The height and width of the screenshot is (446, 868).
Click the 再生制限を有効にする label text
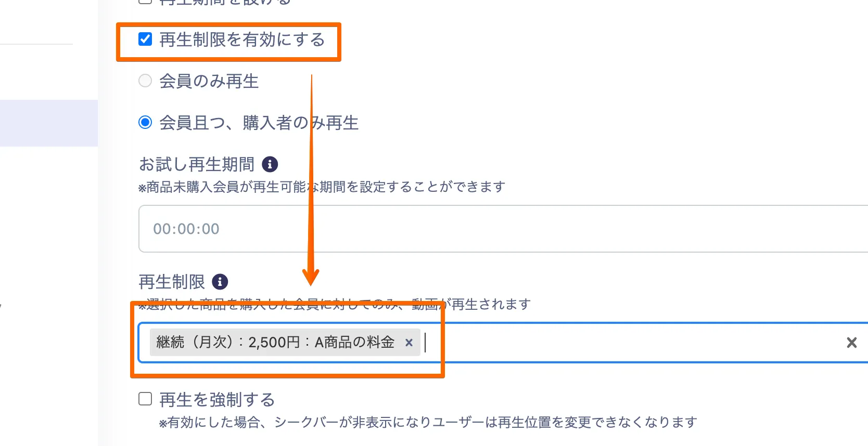[x=242, y=40]
